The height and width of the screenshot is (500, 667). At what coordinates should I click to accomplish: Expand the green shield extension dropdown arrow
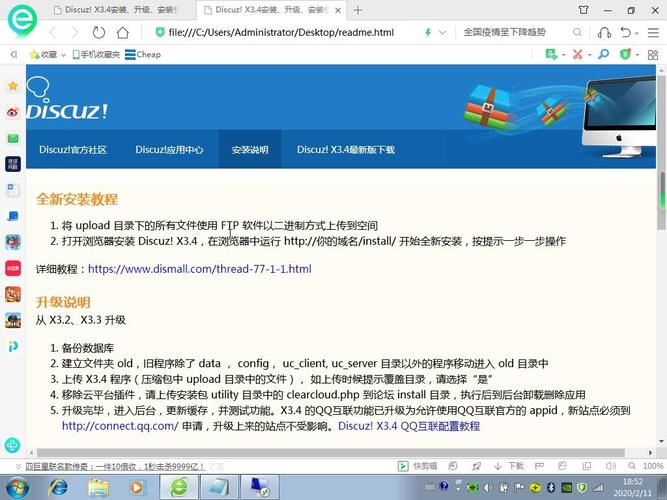pyautogui.click(x=637, y=55)
